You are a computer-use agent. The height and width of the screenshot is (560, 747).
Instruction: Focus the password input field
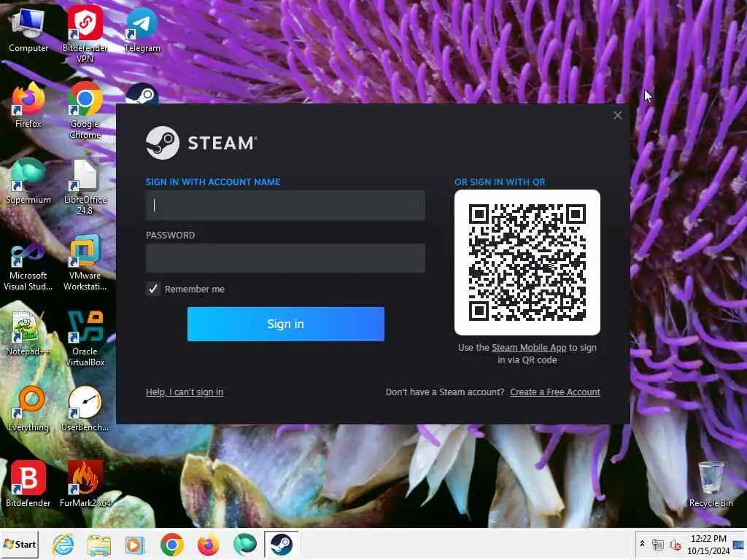[285, 258]
